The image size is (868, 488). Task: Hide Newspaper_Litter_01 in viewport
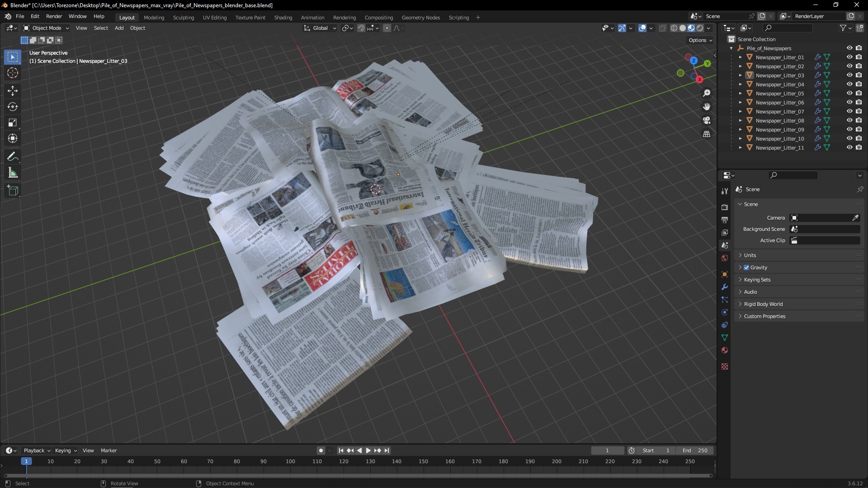coord(849,57)
